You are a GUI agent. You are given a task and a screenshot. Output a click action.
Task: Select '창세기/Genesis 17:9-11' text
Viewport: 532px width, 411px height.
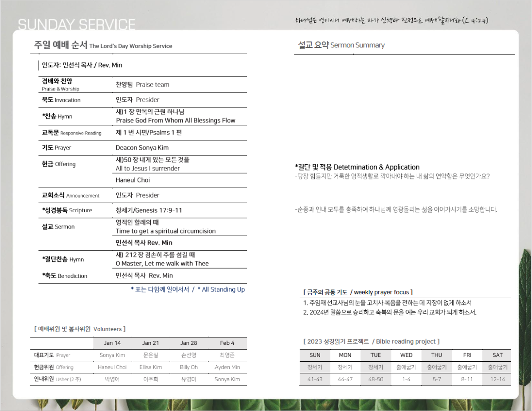[x=149, y=210]
